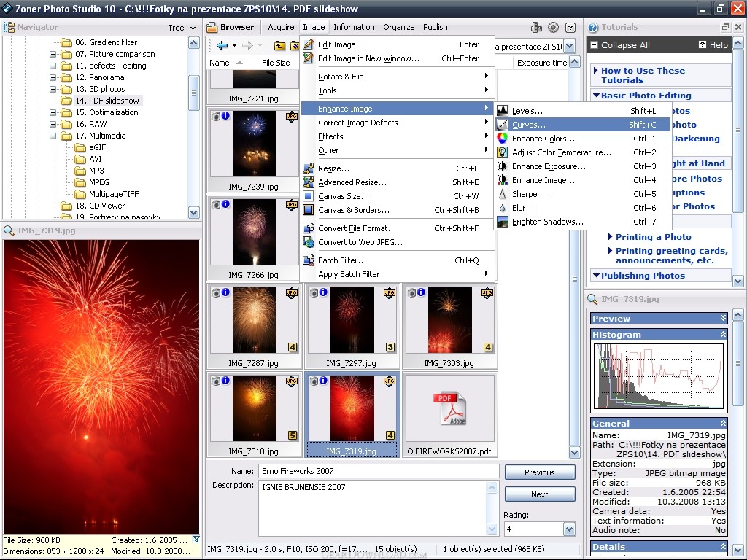Select the IMG_7287.jpg thumbnail

[x=254, y=326]
